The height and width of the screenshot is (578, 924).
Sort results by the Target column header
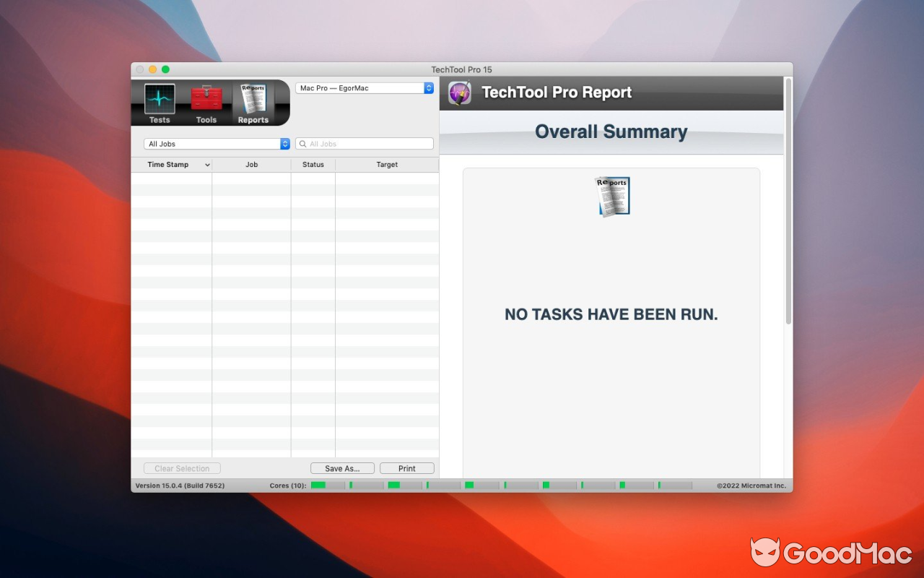click(386, 164)
